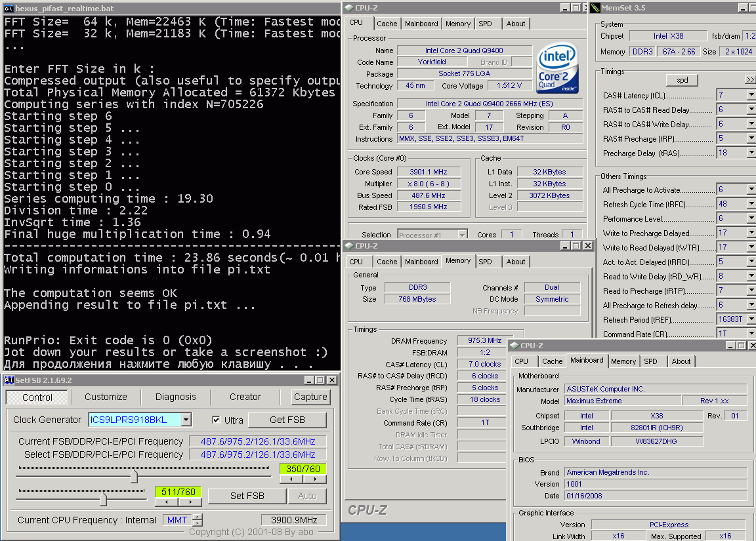Minimize the top CPU-Z window
Image resolution: width=756 pixels, height=541 pixels.
(x=566, y=8)
